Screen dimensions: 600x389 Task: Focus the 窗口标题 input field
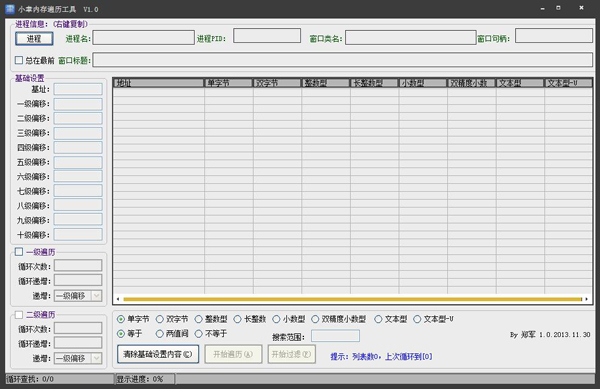342,60
